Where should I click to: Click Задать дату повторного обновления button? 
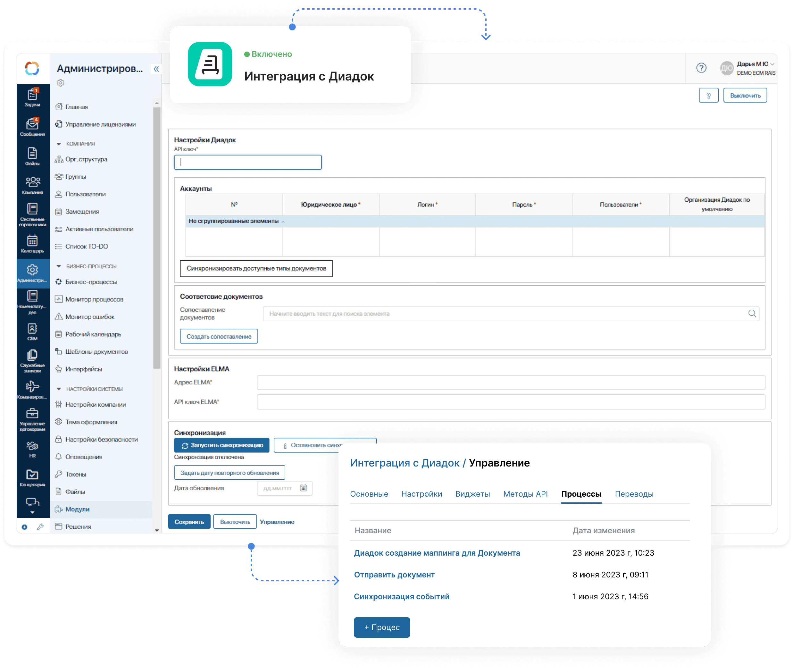click(x=229, y=472)
